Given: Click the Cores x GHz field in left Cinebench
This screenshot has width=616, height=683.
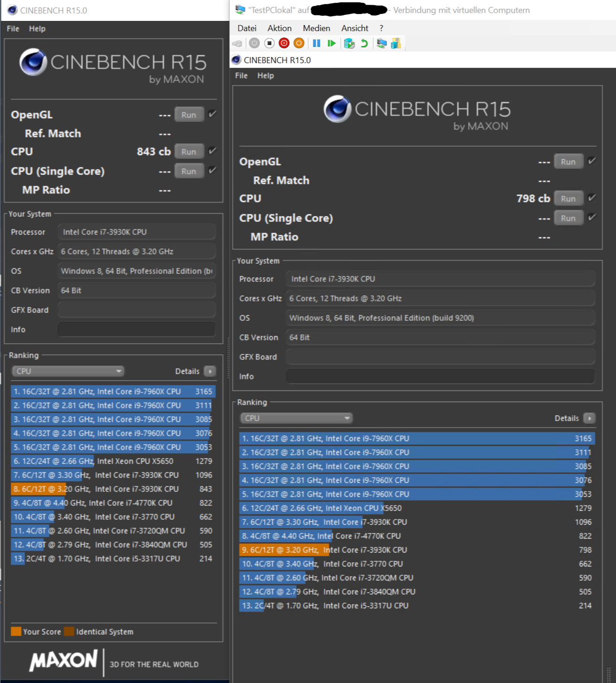Looking at the screenshot, I should 136,252.
